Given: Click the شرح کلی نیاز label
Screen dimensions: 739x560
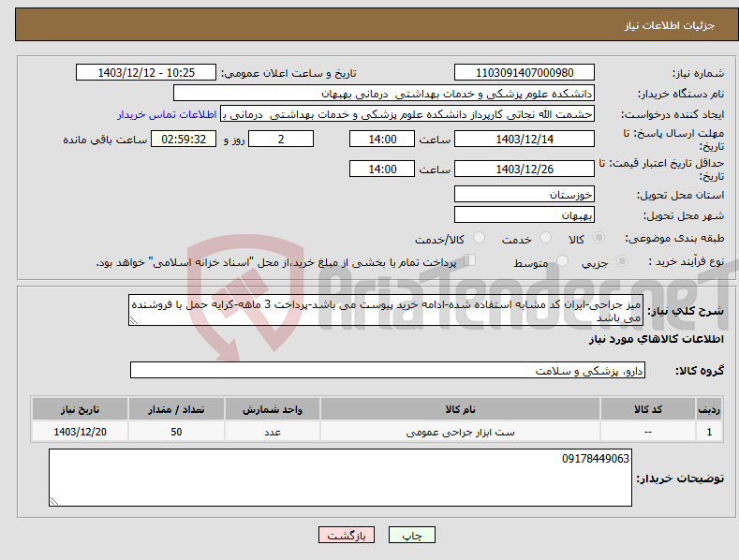Looking at the screenshot, I should (x=686, y=311).
